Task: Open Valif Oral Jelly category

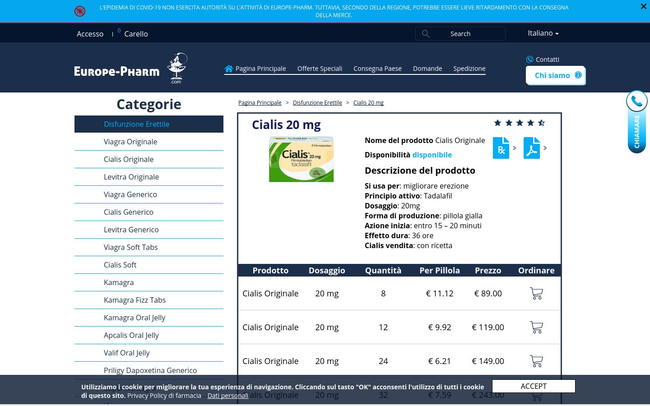Action: (x=126, y=353)
